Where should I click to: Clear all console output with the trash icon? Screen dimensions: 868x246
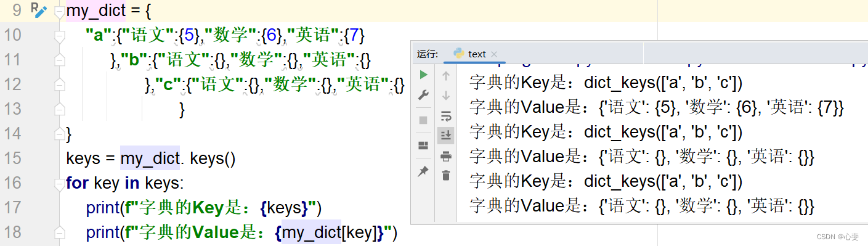point(446,176)
